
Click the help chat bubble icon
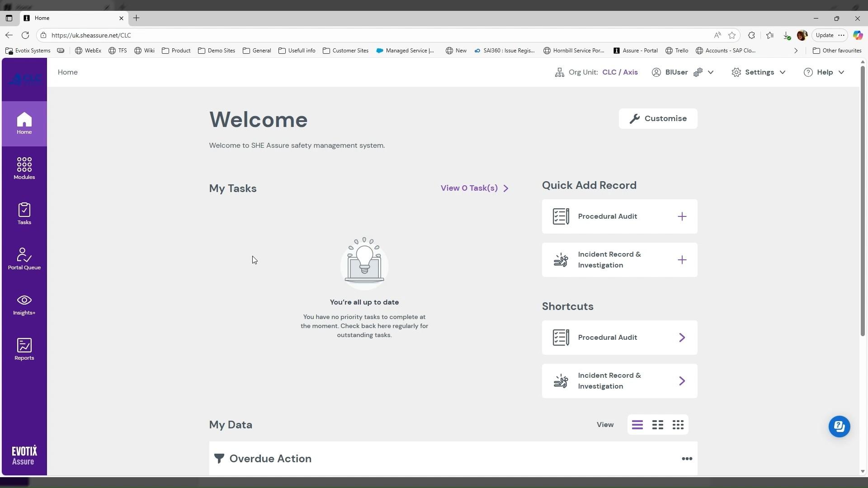pyautogui.click(x=839, y=426)
